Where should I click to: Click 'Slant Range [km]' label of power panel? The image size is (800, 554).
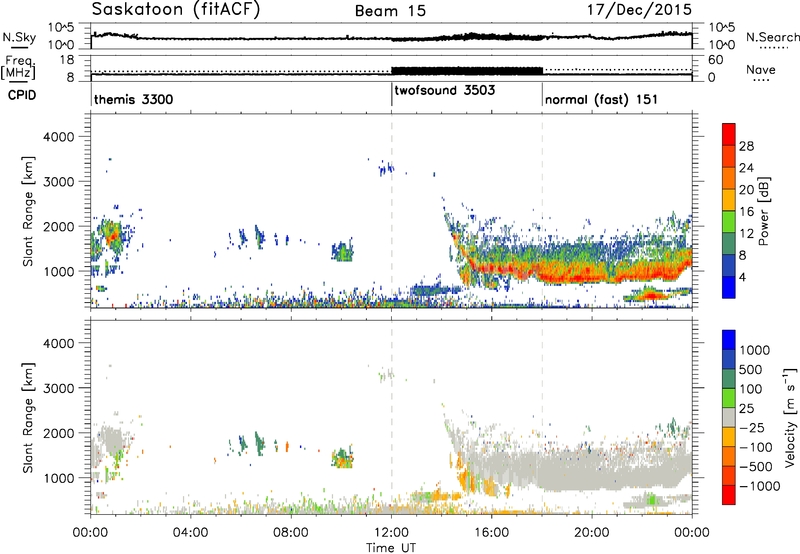click(x=28, y=211)
